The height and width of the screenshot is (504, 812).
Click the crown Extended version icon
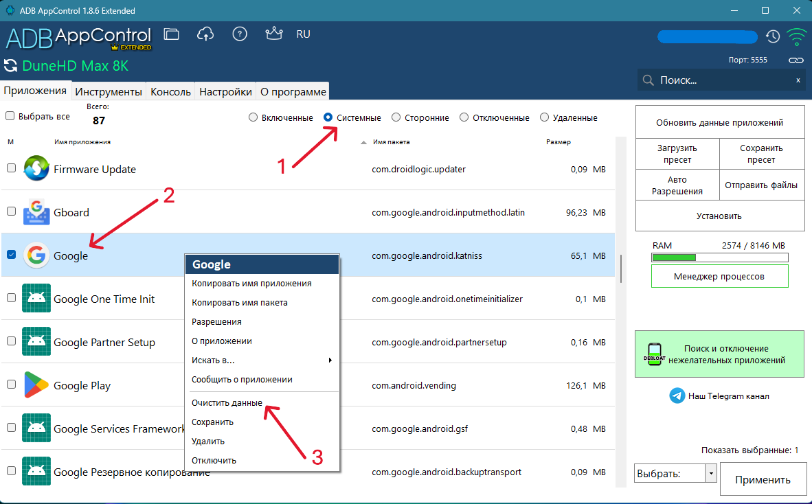(274, 34)
